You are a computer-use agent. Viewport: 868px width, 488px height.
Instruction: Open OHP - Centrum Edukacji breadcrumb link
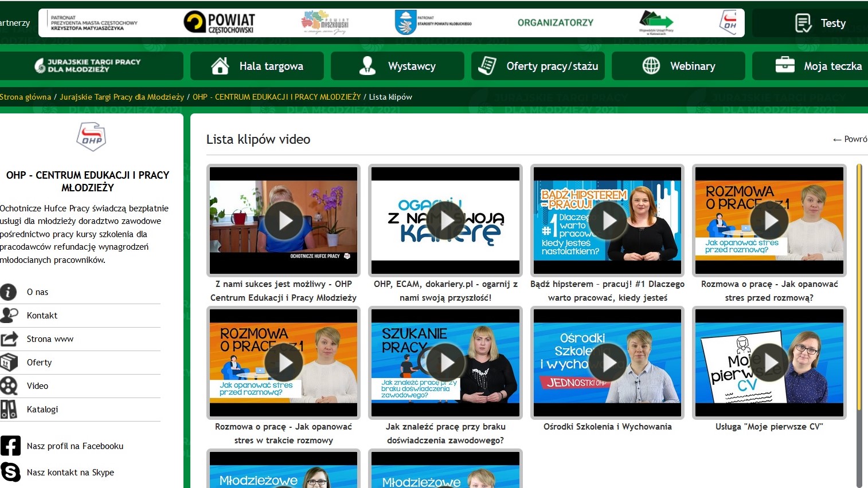point(277,97)
